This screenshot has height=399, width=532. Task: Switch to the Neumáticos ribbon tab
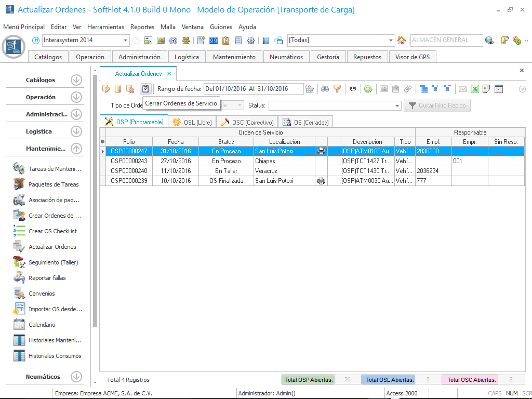click(x=286, y=57)
